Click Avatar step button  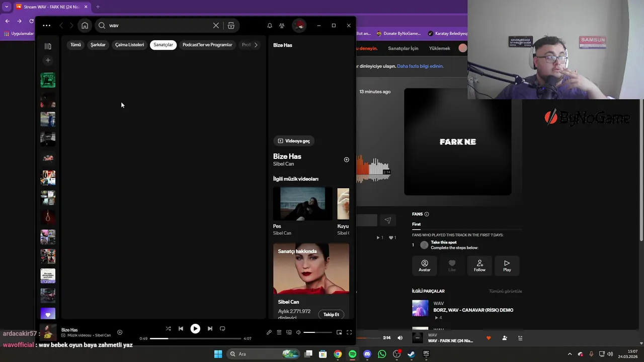point(425,265)
